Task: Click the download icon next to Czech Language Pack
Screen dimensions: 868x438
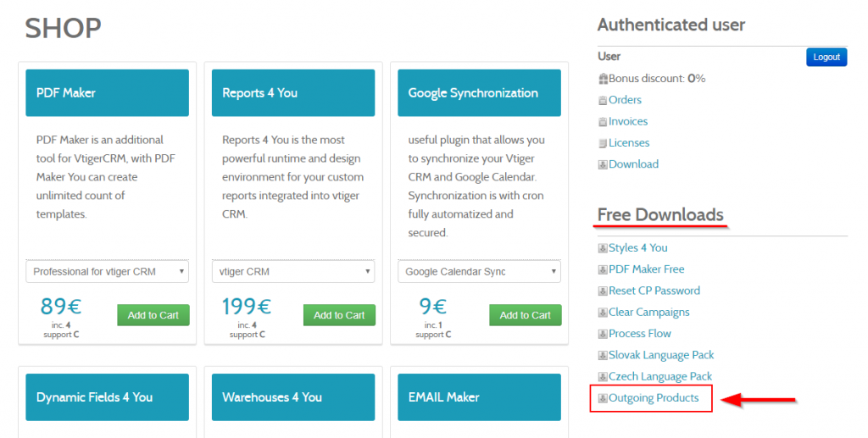Action: (x=603, y=377)
